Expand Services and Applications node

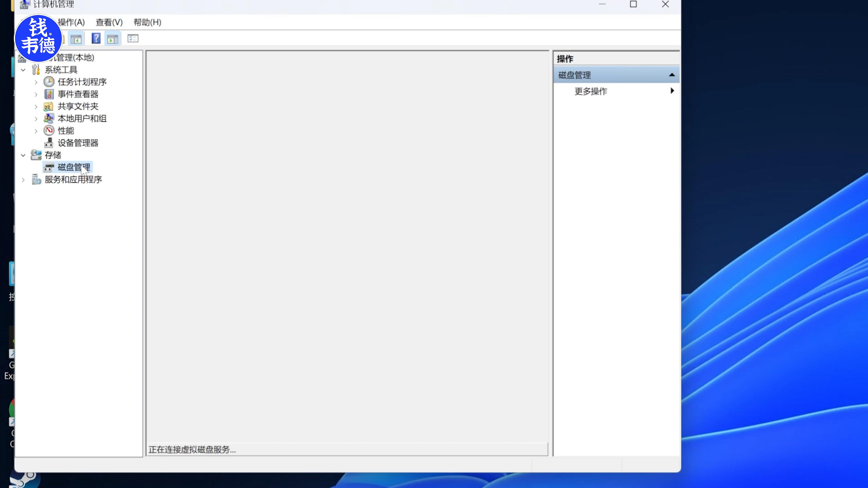23,180
